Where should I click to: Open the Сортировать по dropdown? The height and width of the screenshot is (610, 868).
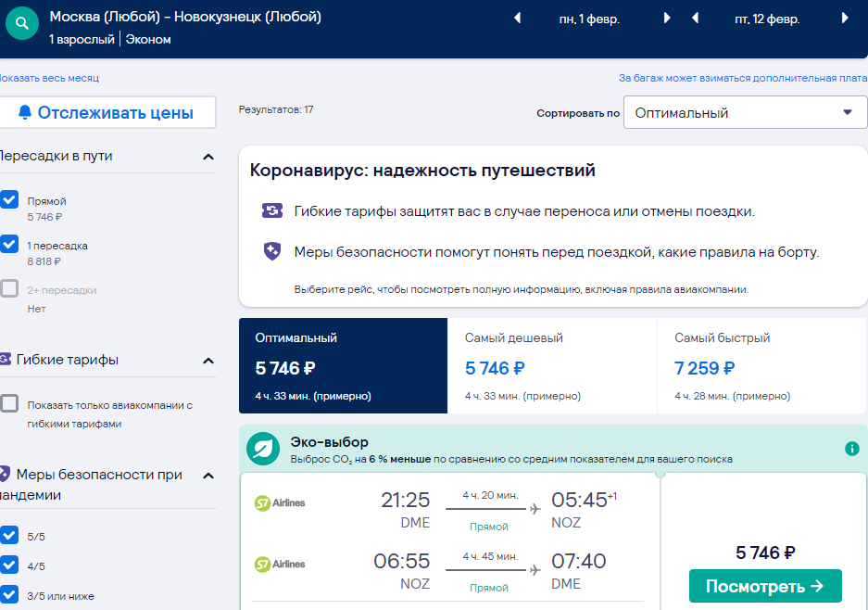(x=745, y=112)
